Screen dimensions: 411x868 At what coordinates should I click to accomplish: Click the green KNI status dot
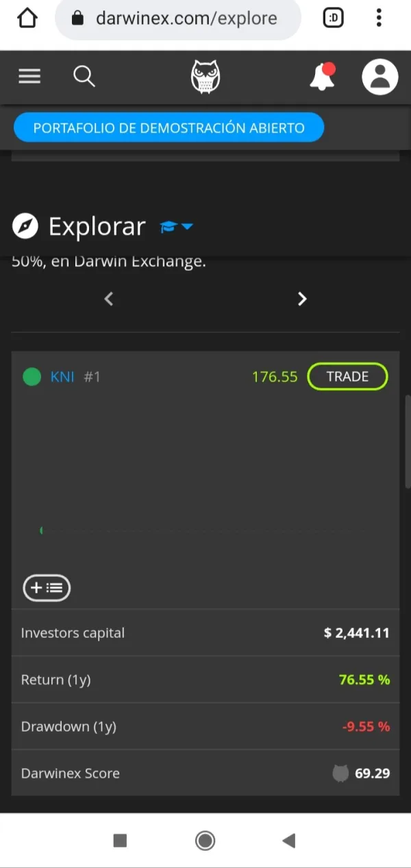pyautogui.click(x=32, y=377)
